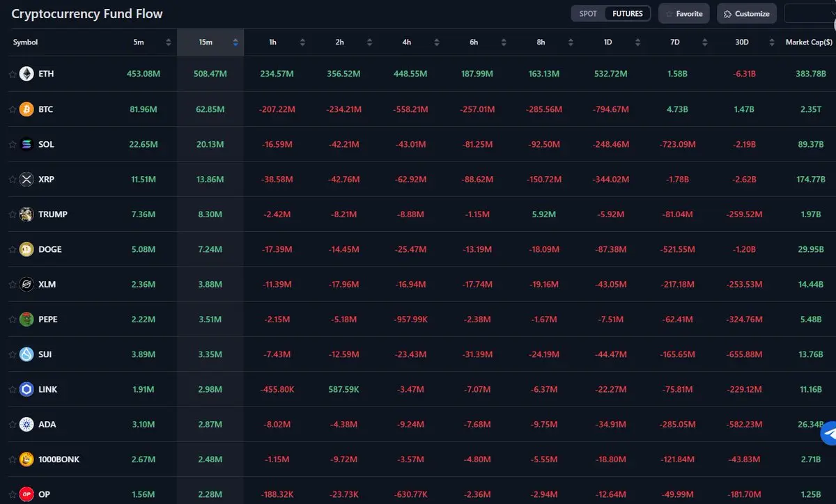
Task: Click the search field beside Customize
Action: (x=810, y=13)
